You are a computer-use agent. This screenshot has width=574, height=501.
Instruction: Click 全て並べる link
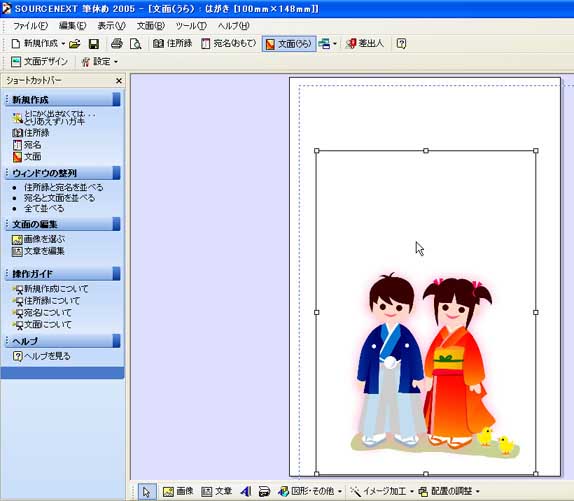pyautogui.click(x=44, y=209)
